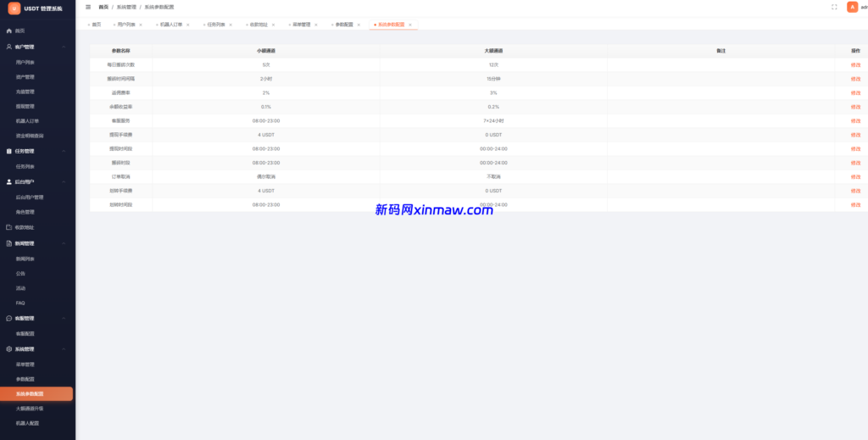The image size is (868, 440).
Task: Click the 15分钟 cell
Action: click(x=493, y=79)
